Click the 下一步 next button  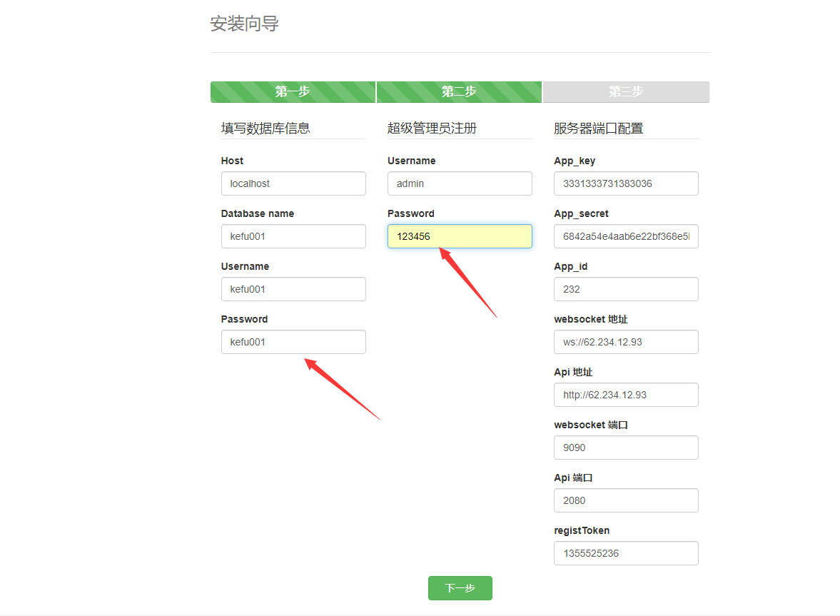click(x=460, y=588)
